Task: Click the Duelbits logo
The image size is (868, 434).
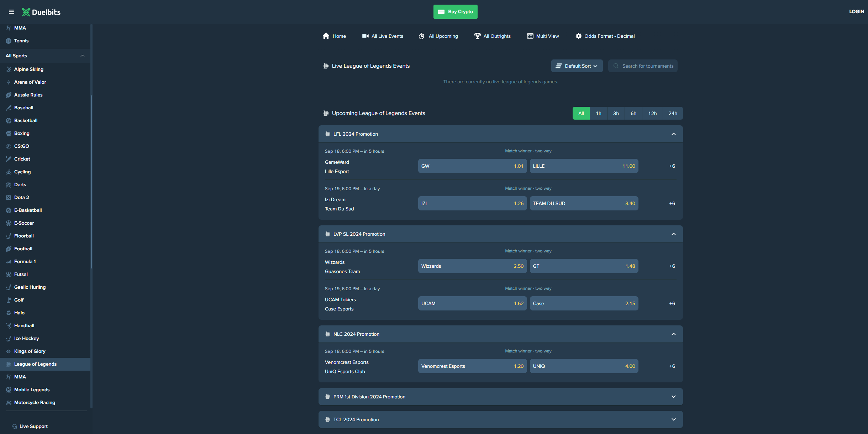Action: click(41, 12)
